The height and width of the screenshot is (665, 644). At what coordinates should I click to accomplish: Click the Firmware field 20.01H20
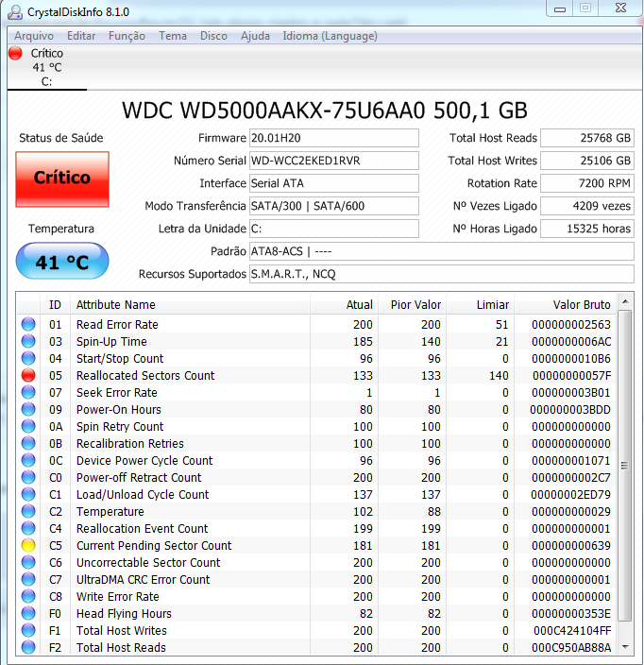(x=333, y=138)
